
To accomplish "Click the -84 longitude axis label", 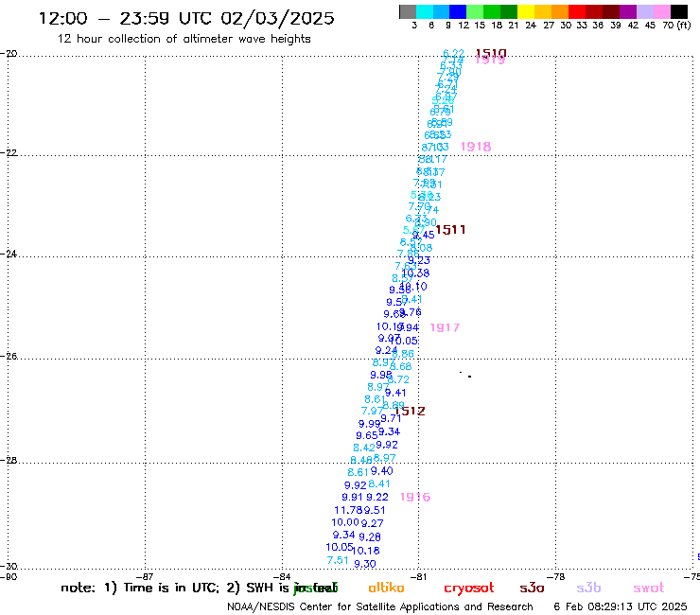I will click(282, 577).
